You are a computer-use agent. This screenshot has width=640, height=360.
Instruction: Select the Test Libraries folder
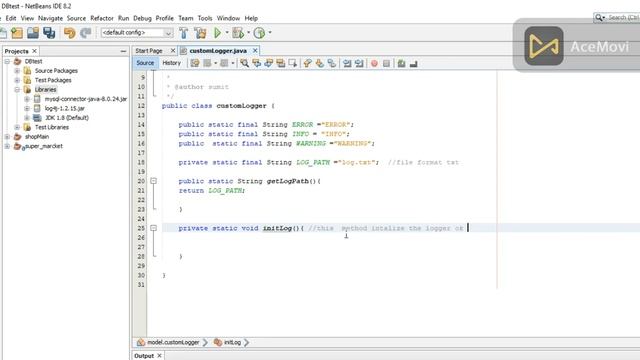[52, 127]
